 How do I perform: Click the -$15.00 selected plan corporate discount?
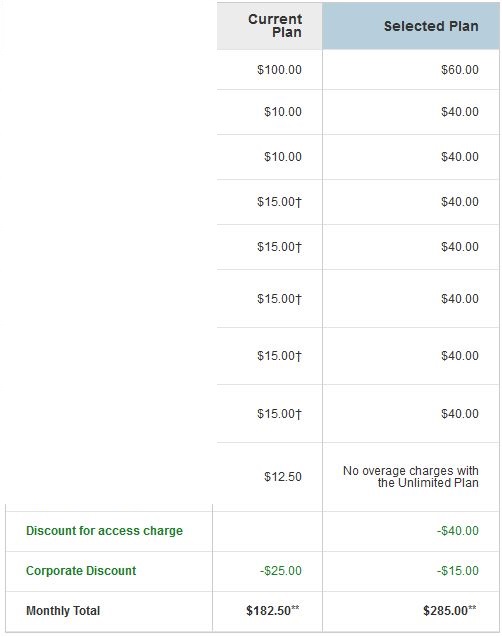click(458, 570)
